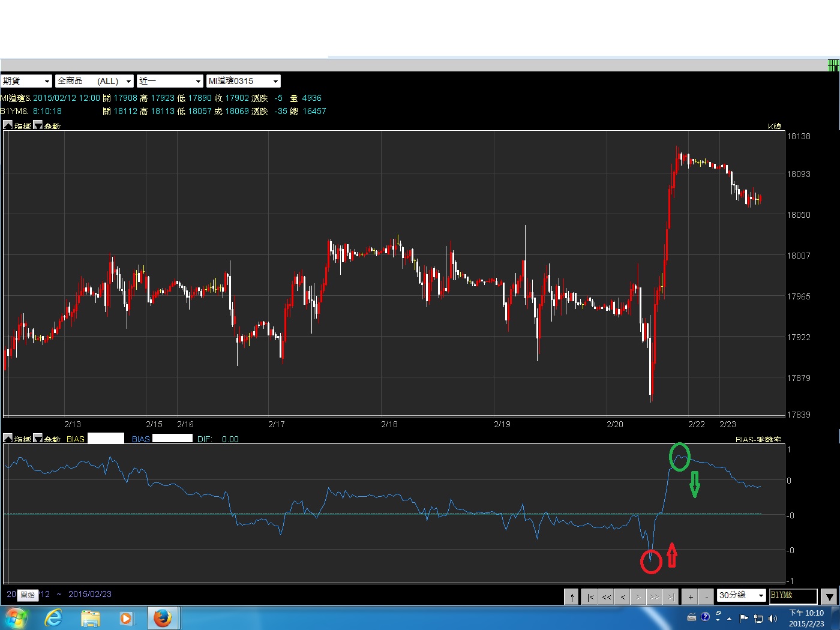Click the K線 chart label
This screenshot has height=630, width=840.
pyautogui.click(x=775, y=126)
